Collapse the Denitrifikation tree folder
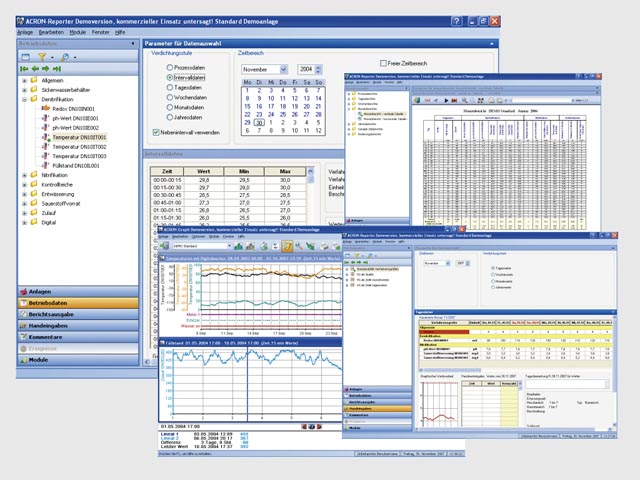 pyautogui.click(x=24, y=100)
